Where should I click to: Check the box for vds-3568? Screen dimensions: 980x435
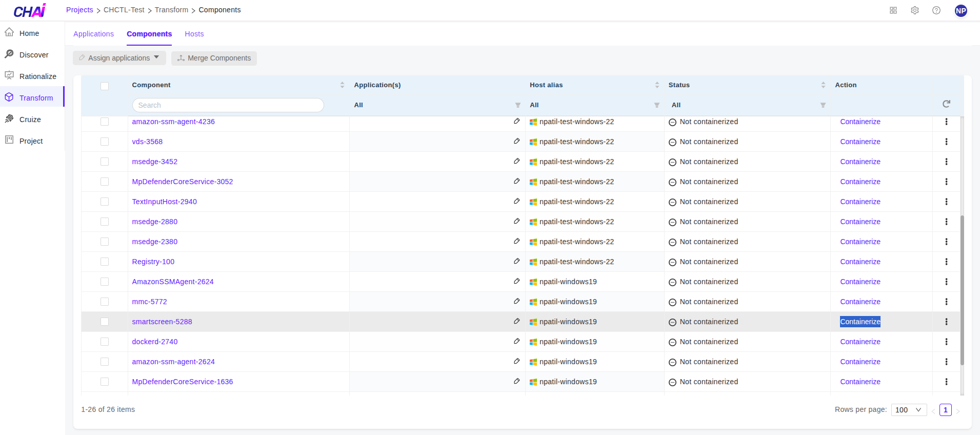pos(105,142)
